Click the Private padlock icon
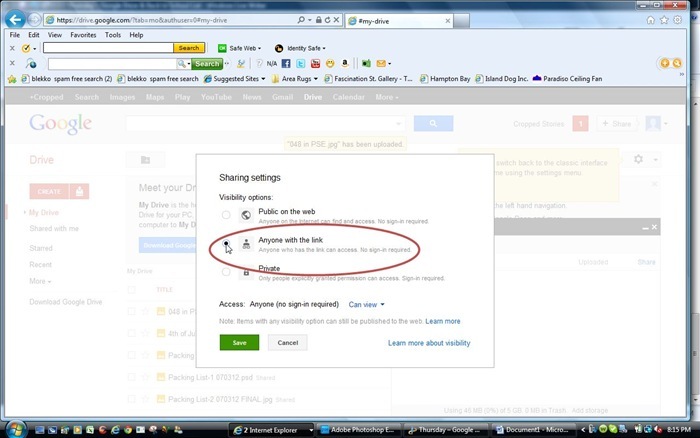 click(x=246, y=272)
